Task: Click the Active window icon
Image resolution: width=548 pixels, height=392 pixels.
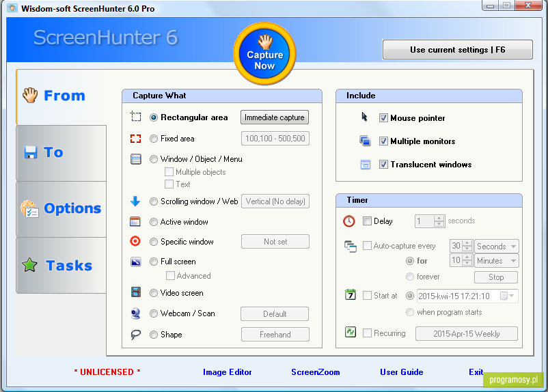Action: [135, 221]
